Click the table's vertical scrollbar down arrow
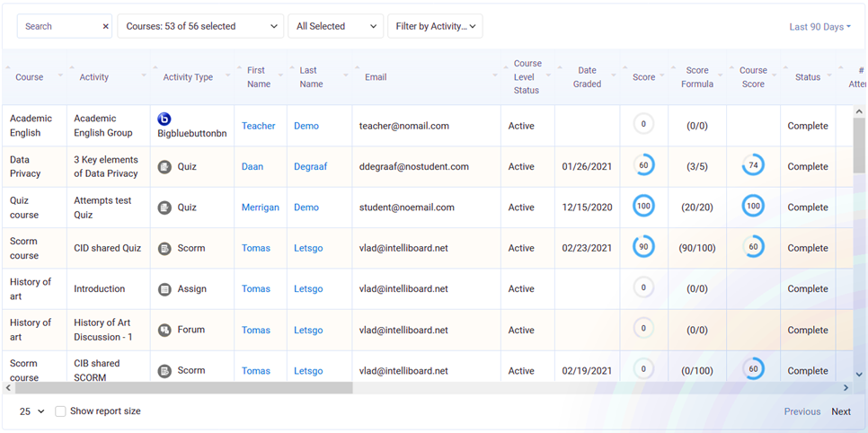 click(859, 375)
